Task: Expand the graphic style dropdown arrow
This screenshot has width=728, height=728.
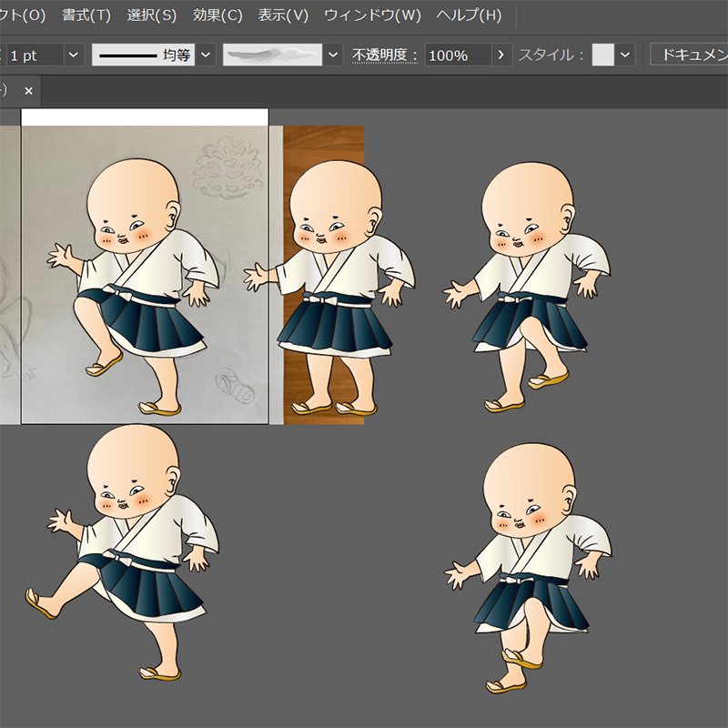Action: tap(625, 56)
